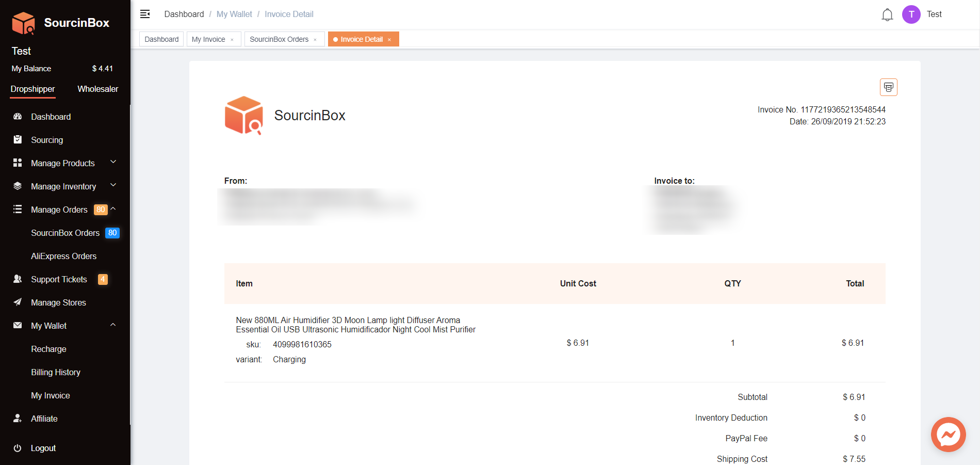Click the Support Tickets person icon
Screen dimensions: 980x465
[18, 279]
